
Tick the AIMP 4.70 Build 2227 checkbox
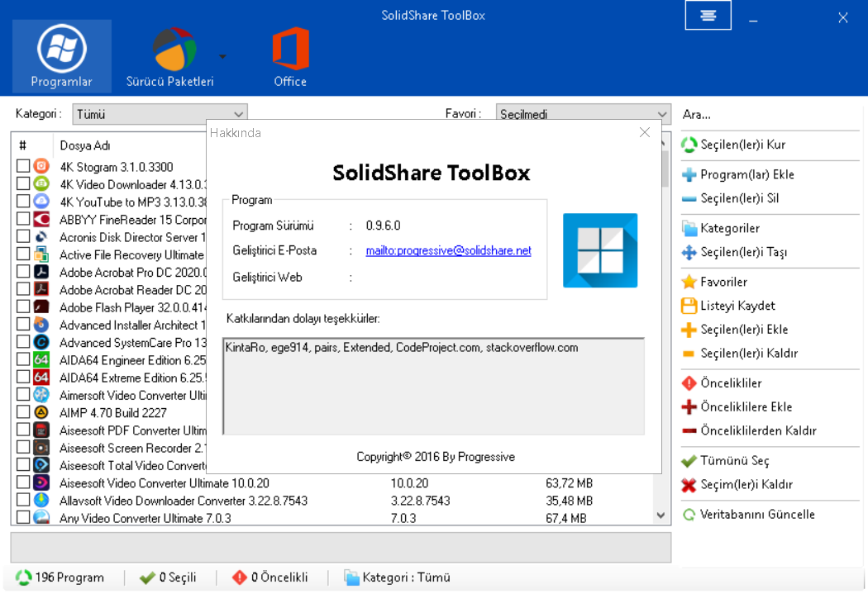coord(23,412)
